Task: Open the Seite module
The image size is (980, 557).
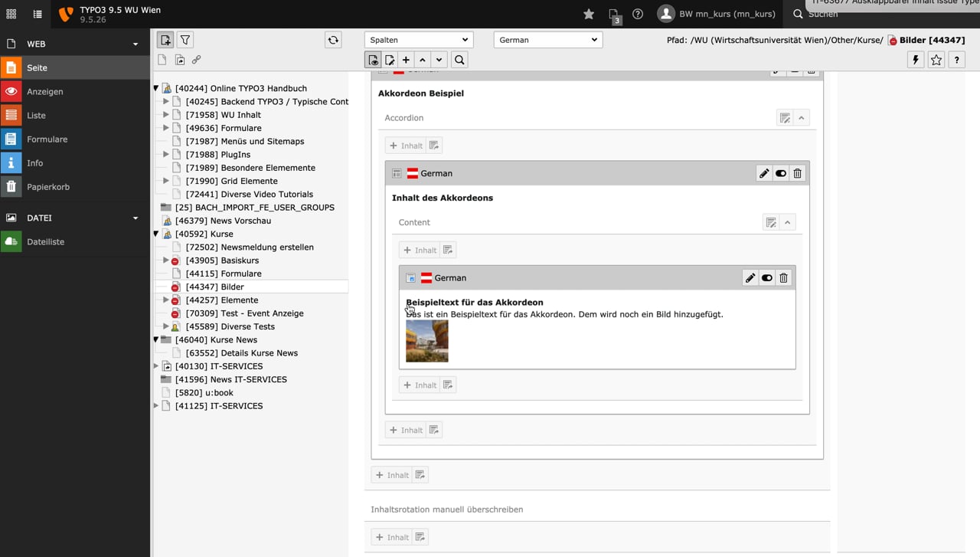Action: tap(75, 67)
